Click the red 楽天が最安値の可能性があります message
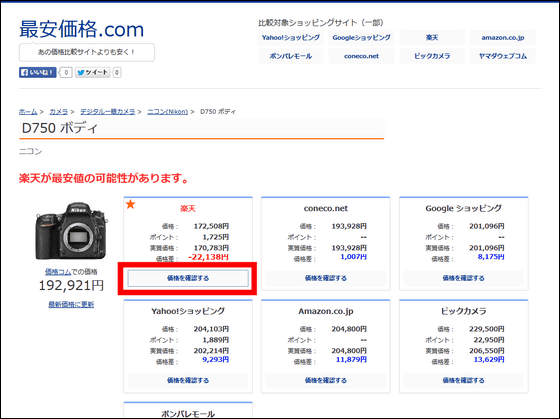This screenshot has width=560, height=419. point(104,178)
